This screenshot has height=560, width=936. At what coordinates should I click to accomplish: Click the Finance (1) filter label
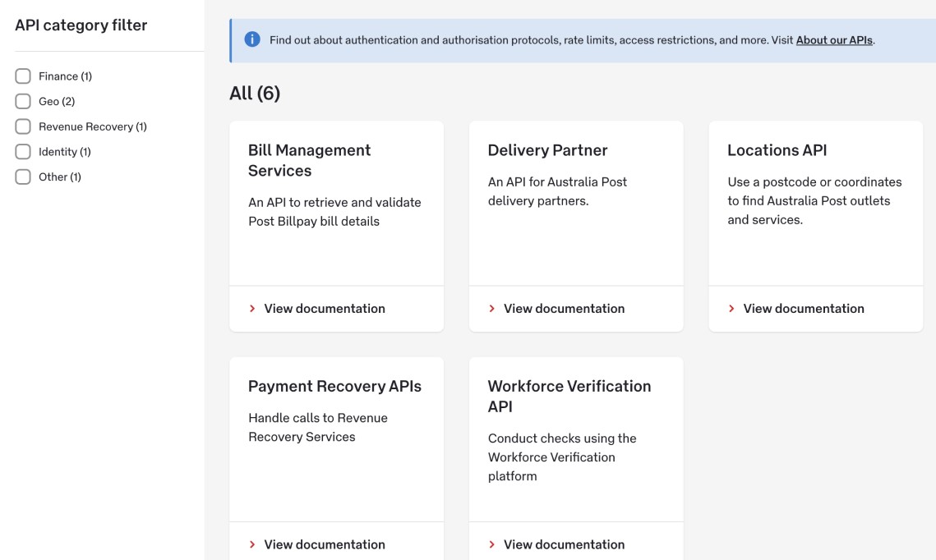click(65, 76)
